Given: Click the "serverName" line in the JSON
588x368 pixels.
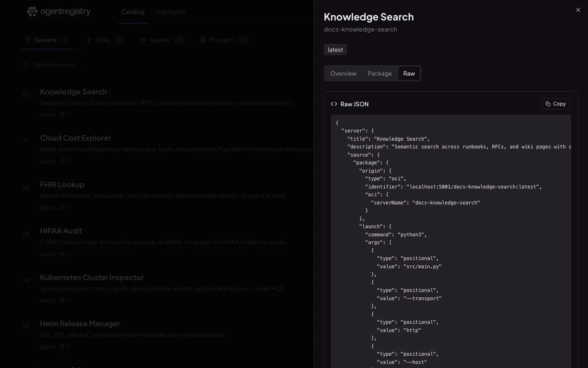Looking at the screenshot, I should [x=425, y=202].
